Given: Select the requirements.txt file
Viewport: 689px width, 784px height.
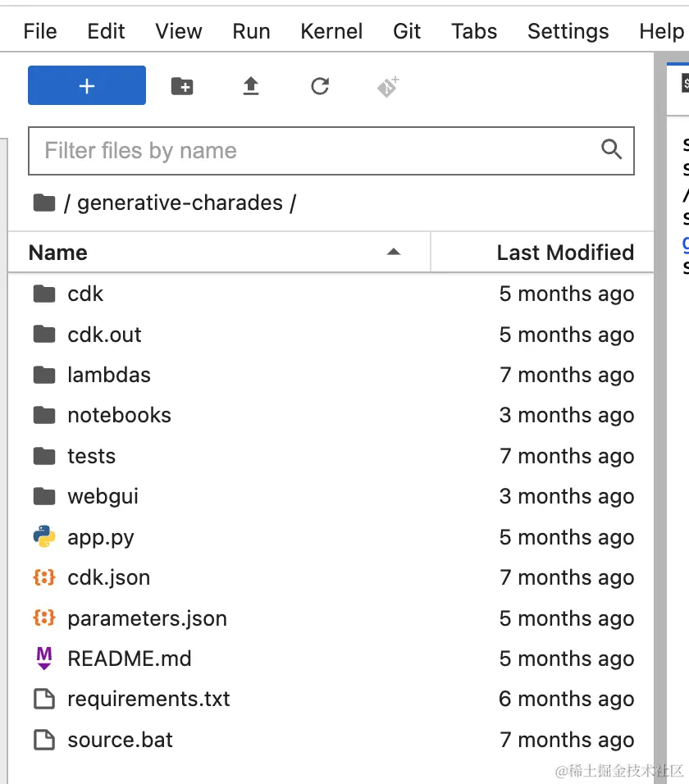Looking at the screenshot, I should pos(331,699).
